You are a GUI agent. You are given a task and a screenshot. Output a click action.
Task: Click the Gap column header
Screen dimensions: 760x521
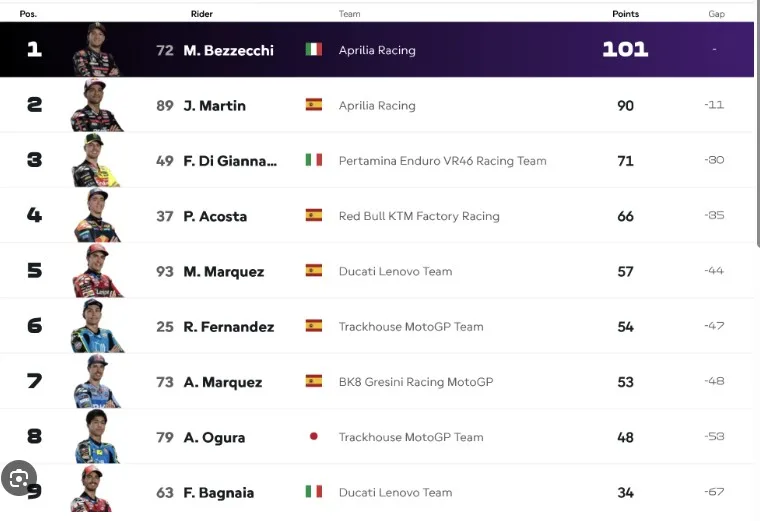[716, 14]
